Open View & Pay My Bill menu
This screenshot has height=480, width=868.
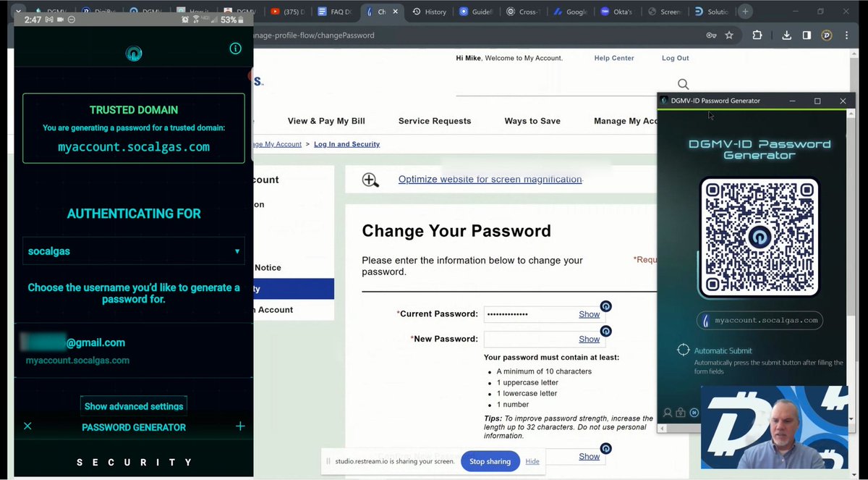pos(326,121)
